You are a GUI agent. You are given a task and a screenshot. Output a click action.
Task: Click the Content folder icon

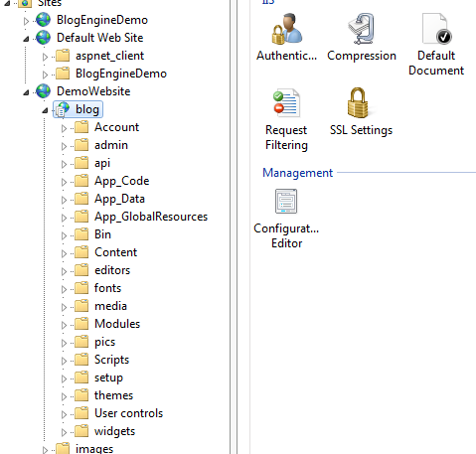(81, 252)
